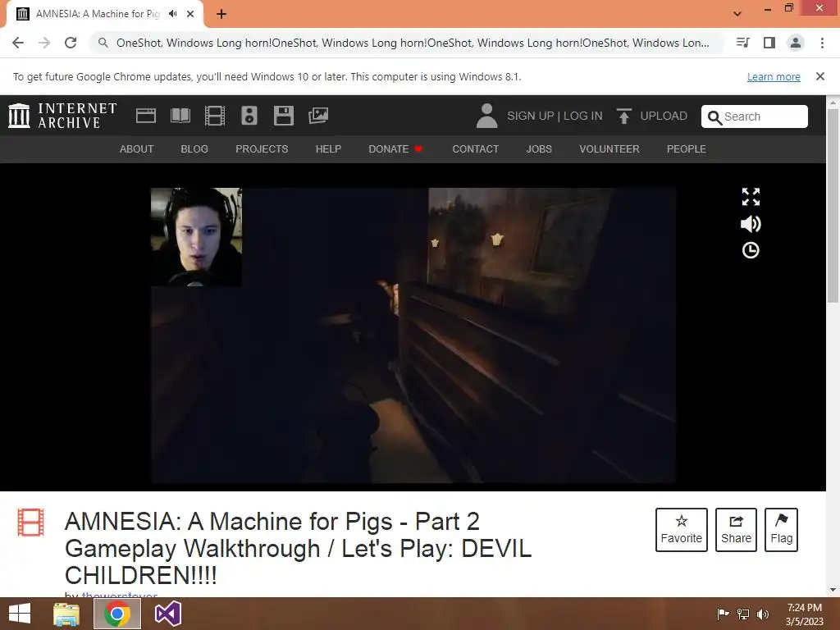Open the Chrome three-dot menu

coord(822,43)
